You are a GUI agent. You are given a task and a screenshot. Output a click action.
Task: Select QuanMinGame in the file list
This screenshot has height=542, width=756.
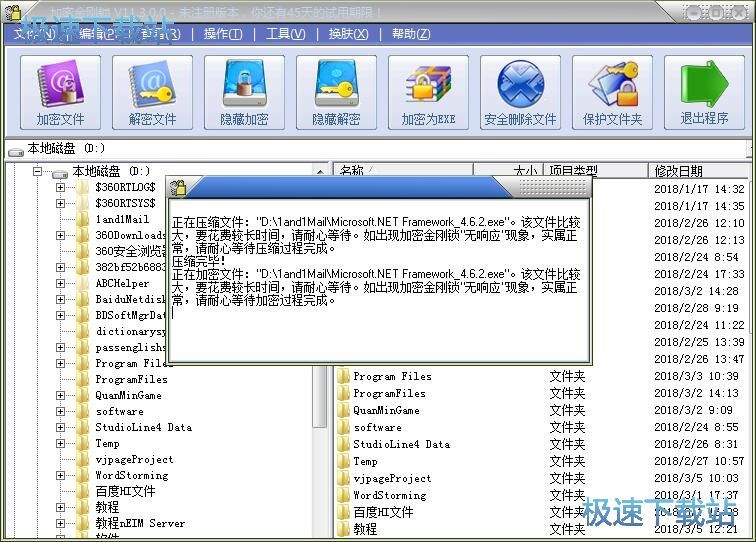click(x=386, y=410)
